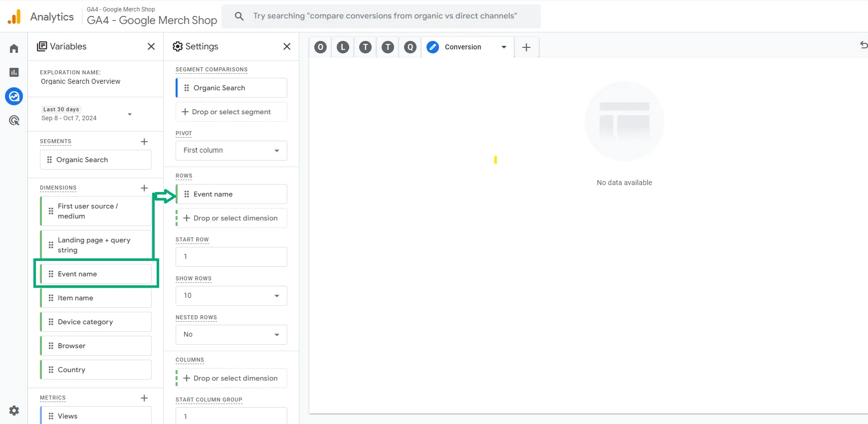This screenshot has width=868, height=424.
Task: Add a new segment with plus icon
Action: point(144,142)
